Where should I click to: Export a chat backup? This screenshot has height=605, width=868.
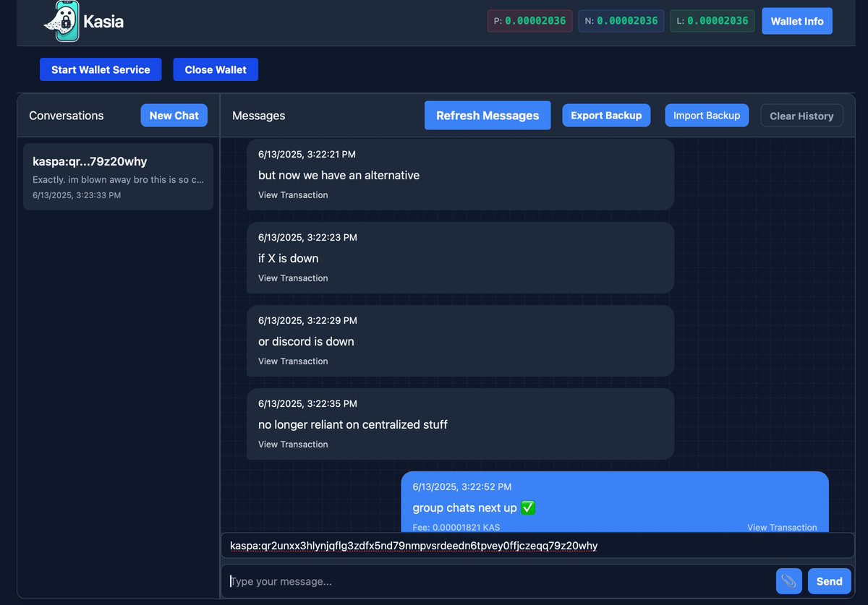[x=606, y=115]
